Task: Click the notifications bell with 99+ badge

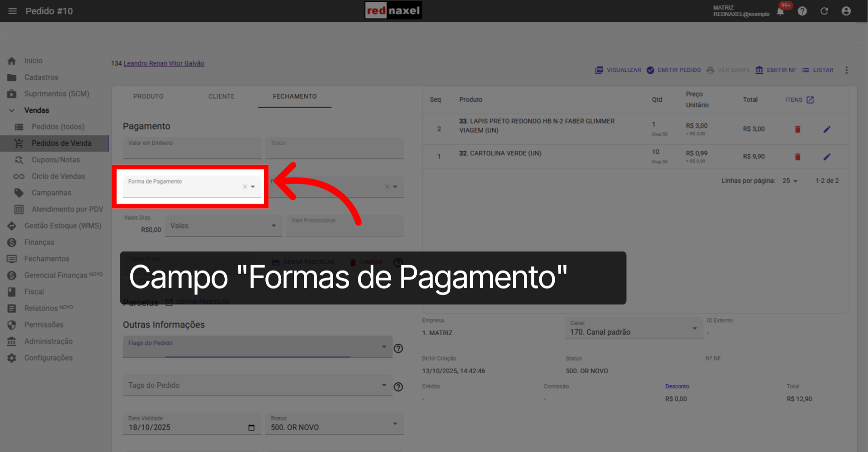Action: (x=779, y=11)
